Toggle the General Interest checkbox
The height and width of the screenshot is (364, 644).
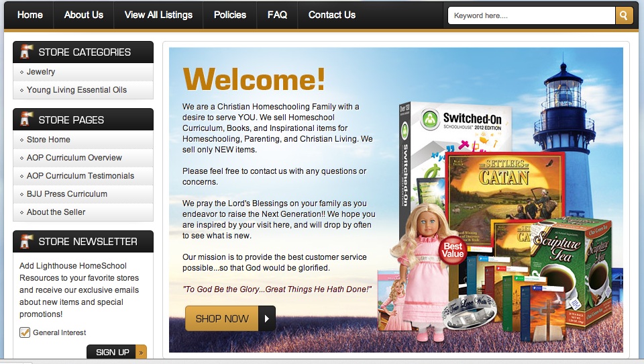click(25, 332)
